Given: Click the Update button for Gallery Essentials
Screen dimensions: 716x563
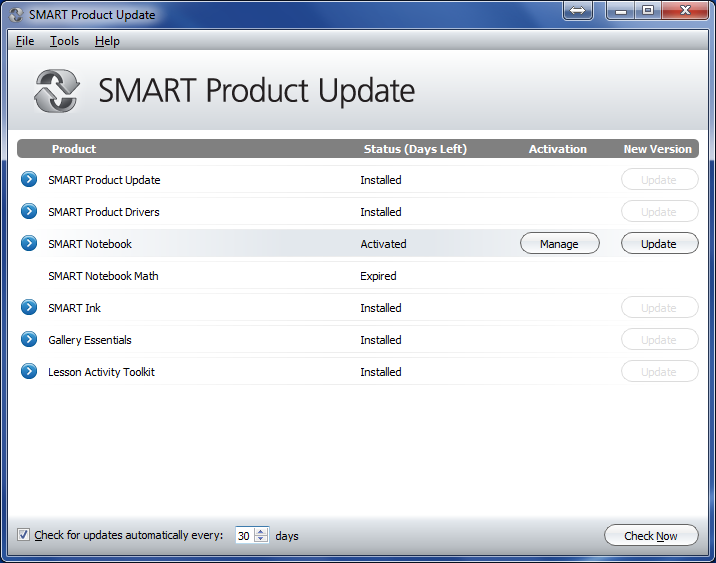Looking at the screenshot, I should [x=659, y=339].
